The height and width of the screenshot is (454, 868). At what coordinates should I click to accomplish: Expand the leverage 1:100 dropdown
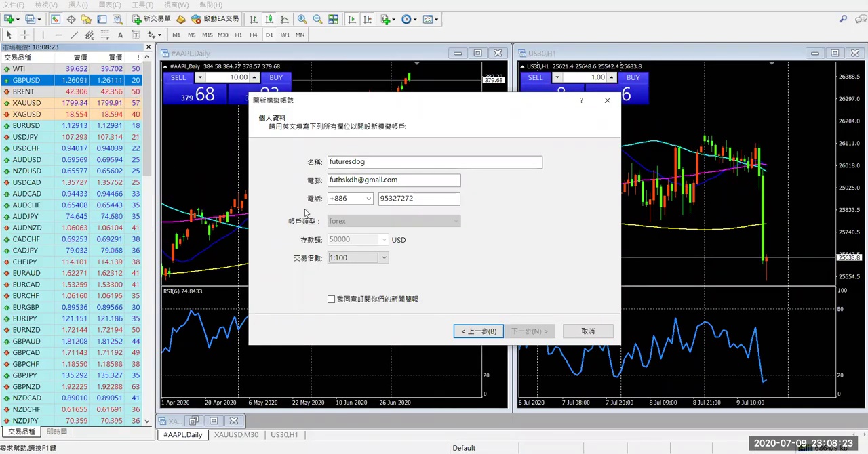pyautogui.click(x=383, y=257)
